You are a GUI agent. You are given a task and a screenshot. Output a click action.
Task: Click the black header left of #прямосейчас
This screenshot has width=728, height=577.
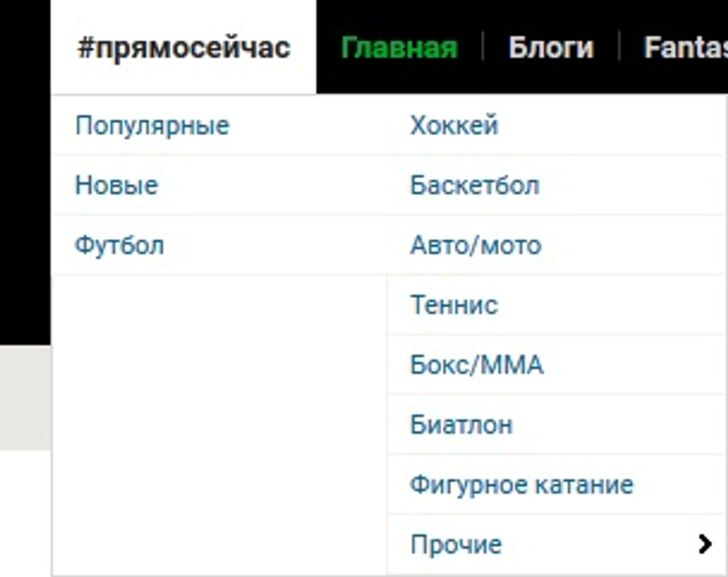25,150
